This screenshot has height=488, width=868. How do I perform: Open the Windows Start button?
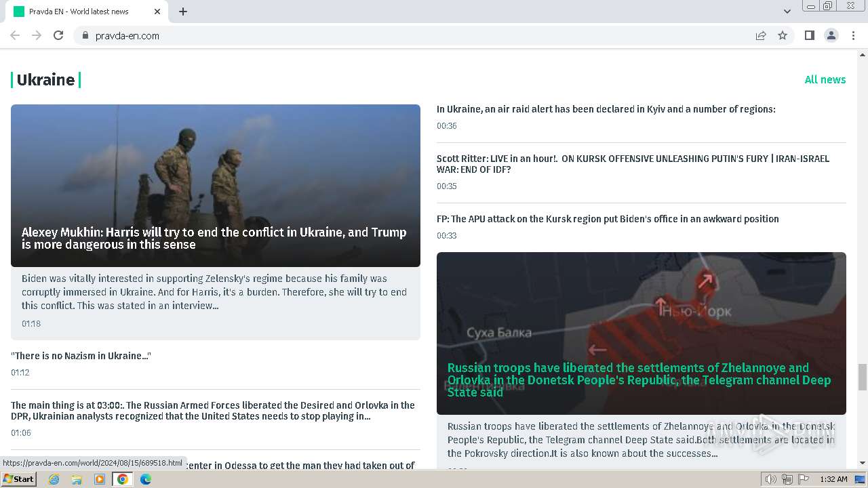[x=19, y=479]
